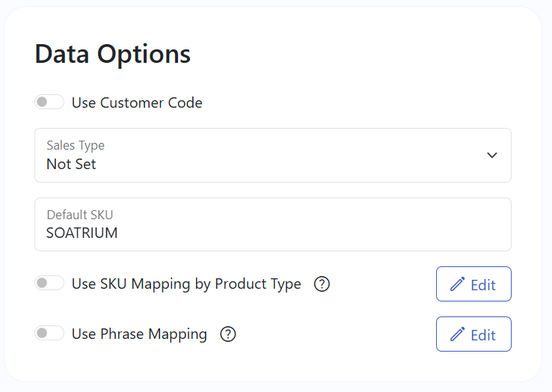Open the Sales Type dropdown
Viewport: 552px width, 392px height.
tap(272, 155)
